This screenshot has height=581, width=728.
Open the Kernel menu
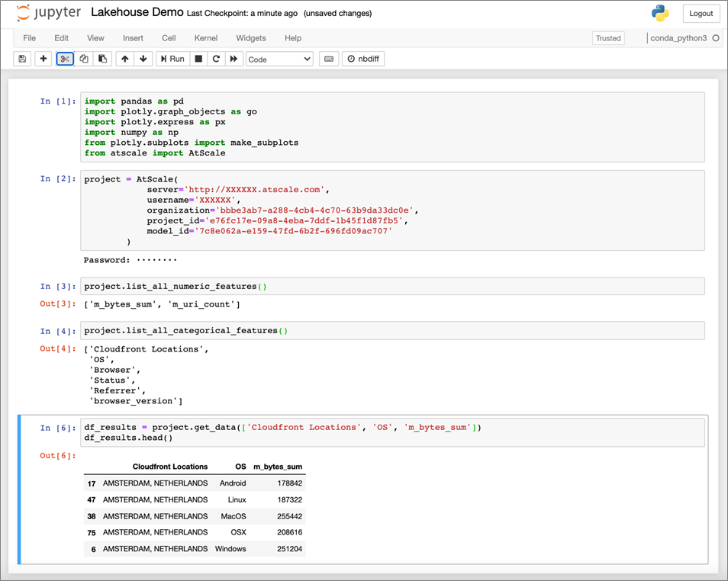pos(206,38)
